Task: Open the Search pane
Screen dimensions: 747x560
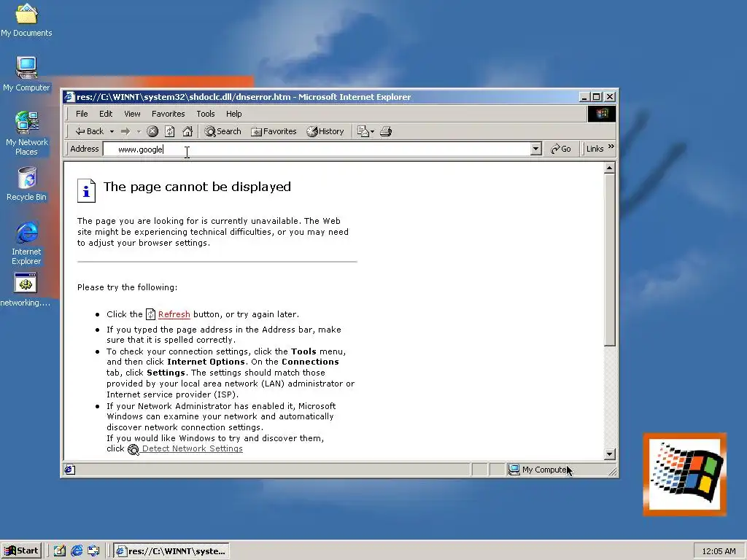Action: pos(223,131)
